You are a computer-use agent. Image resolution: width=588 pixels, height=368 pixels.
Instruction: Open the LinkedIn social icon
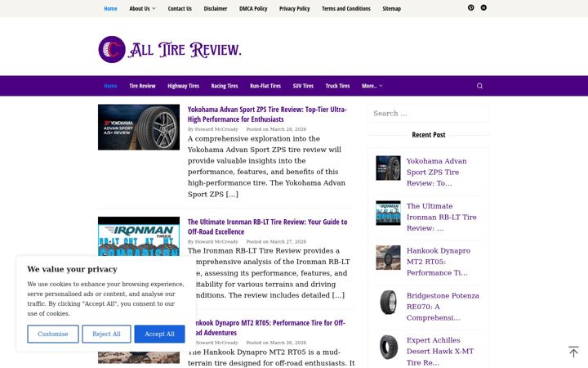click(x=483, y=7)
